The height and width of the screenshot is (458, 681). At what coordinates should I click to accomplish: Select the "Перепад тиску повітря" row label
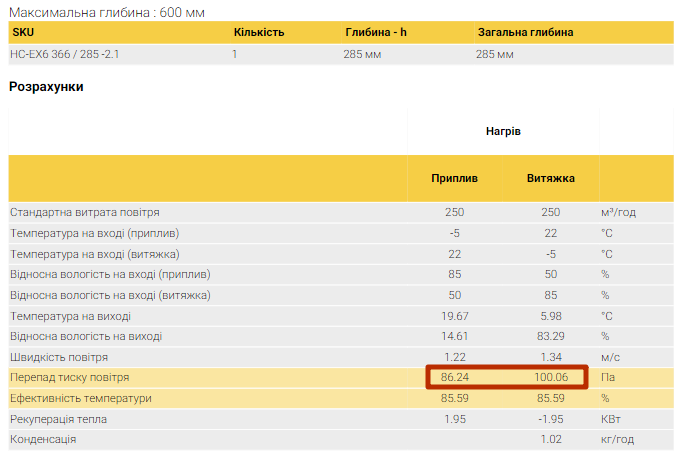coord(70,378)
